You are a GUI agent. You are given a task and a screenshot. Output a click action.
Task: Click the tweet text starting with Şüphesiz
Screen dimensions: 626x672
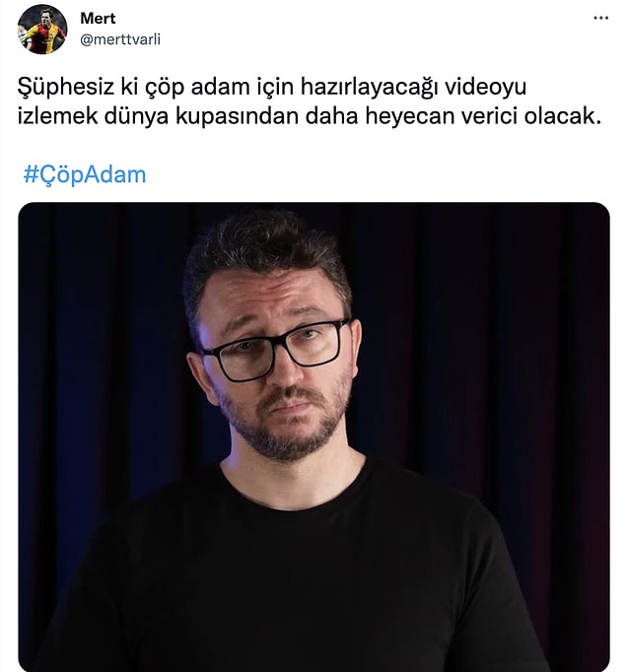[310, 101]
